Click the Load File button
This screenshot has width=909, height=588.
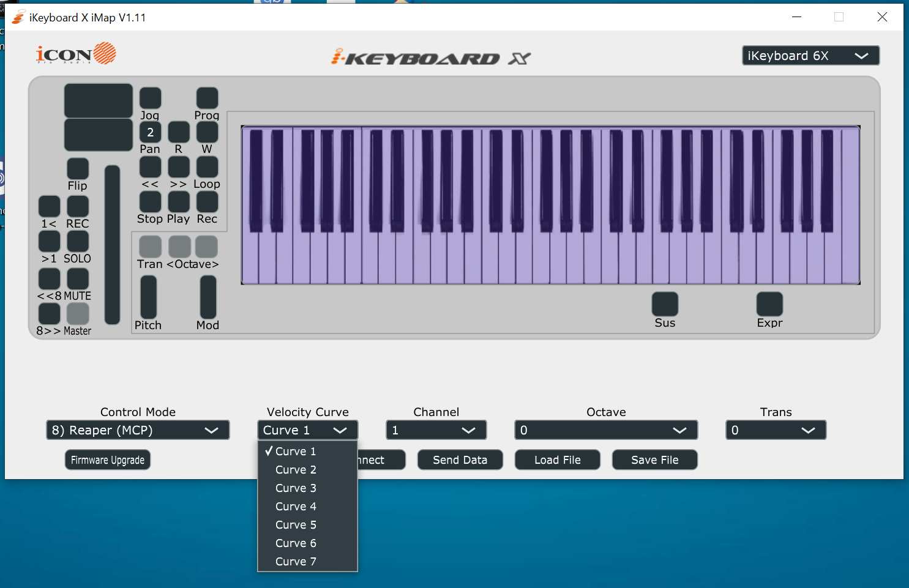click(x=558, y=460)
